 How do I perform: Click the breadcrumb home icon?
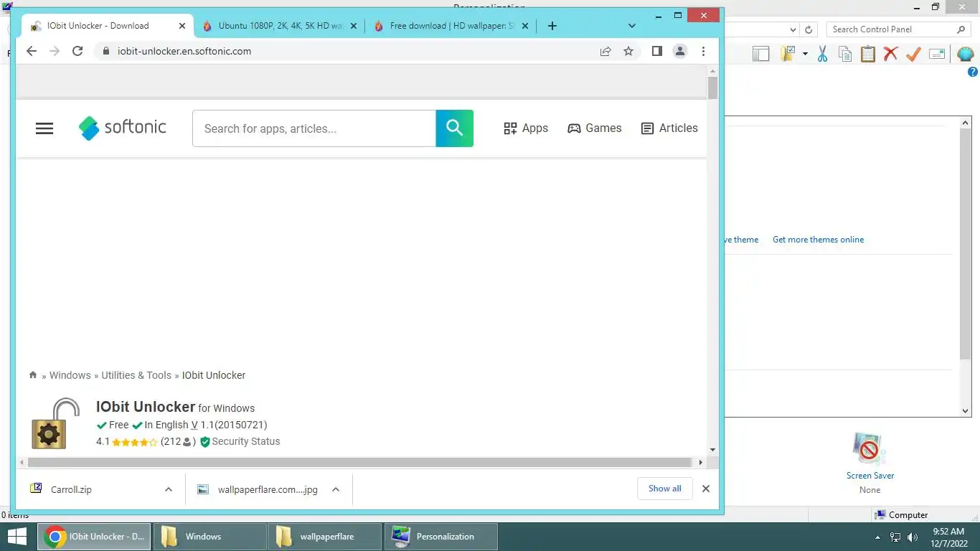coord(33,375)
